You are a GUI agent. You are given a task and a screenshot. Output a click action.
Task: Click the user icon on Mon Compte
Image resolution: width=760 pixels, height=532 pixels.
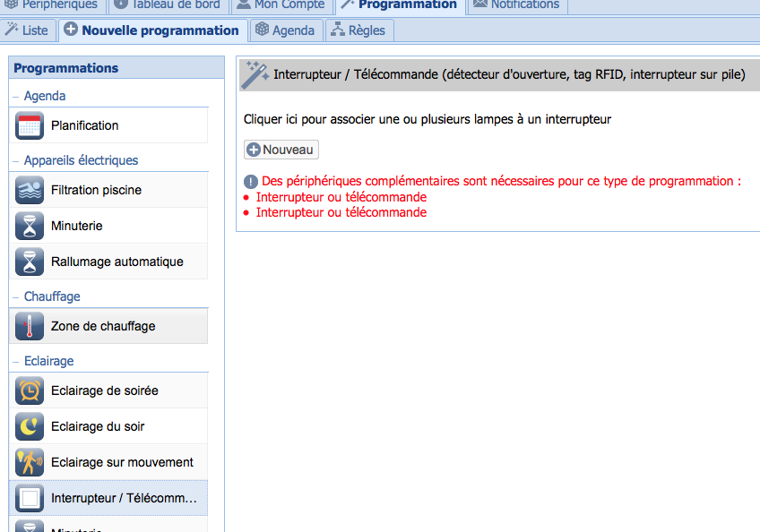[x=243, y=4]
